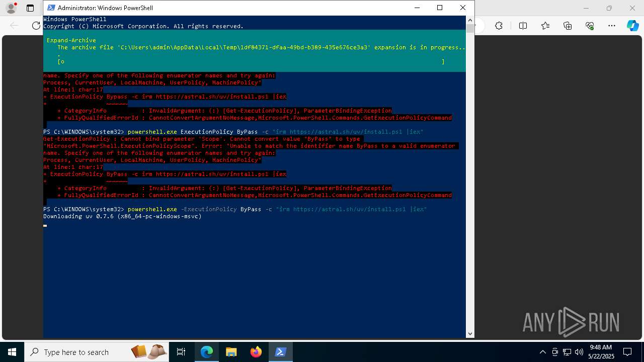Launch Firefox from taskbar
This screenshot has height=362, width=644.
[x=256, y=352]
